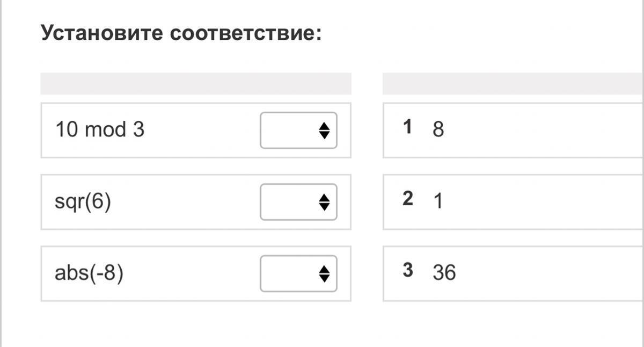This screenshot has height=347, width=644.
Task: Click the "sqr(6)" expression text
Action: pyautogui.click(x=83, y=202)
